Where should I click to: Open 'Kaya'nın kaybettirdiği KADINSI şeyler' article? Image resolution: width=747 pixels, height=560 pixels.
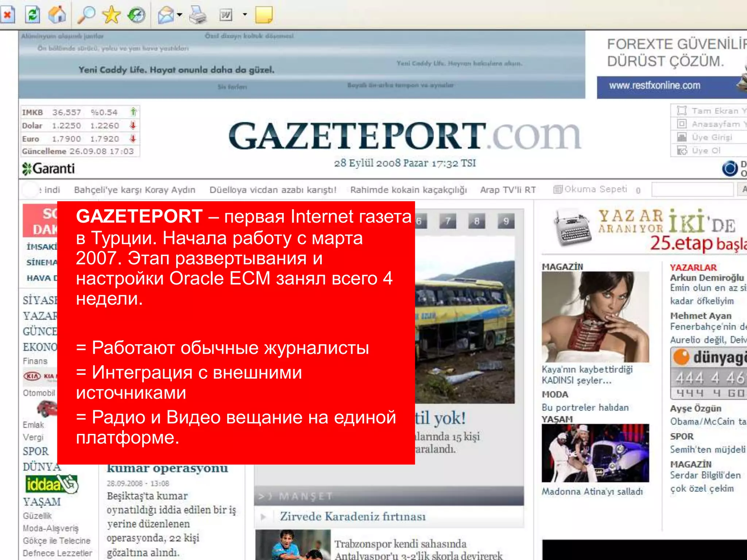click(587, 375)
